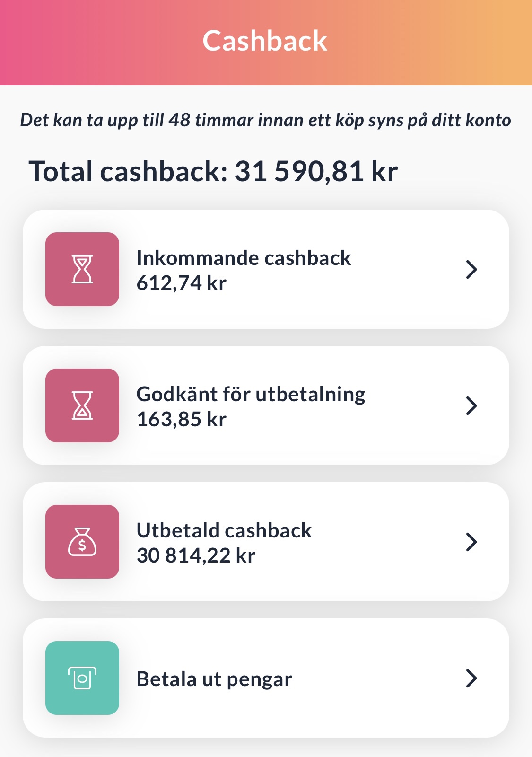
Task: Choose the Betala ut pengar label
Action: point(214,679)
